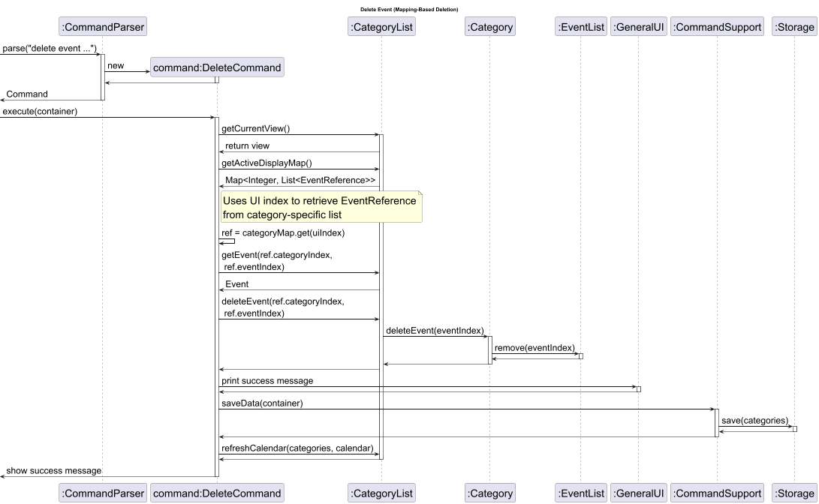Click the :CommandSupport participant box
This screenshot has width=819, height=504.
717,26
